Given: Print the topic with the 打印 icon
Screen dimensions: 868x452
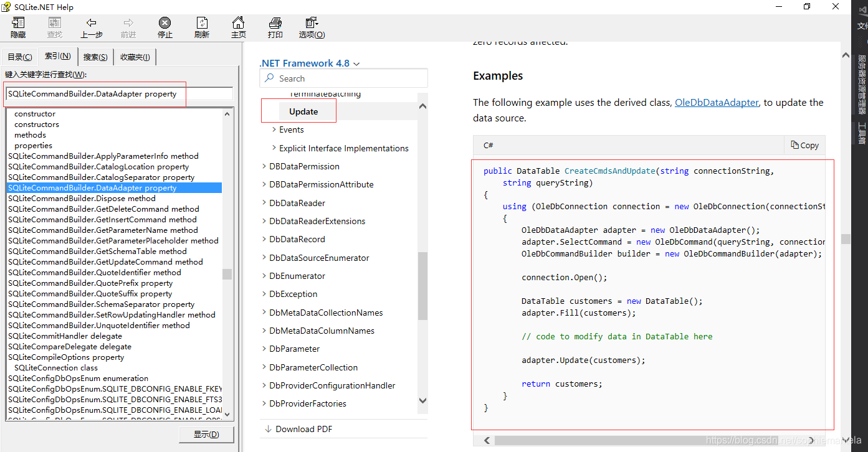Looking at the screenshot, I should click(x=275, y=23).
